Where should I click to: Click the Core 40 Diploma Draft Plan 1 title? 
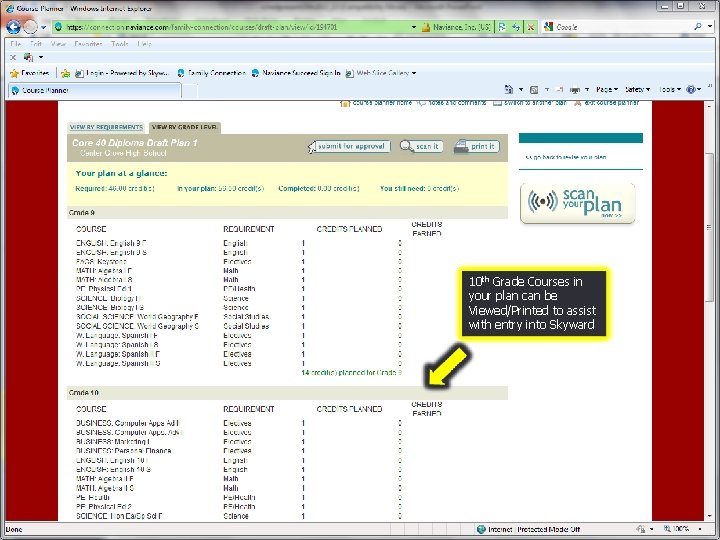click(x=135, y=143)
